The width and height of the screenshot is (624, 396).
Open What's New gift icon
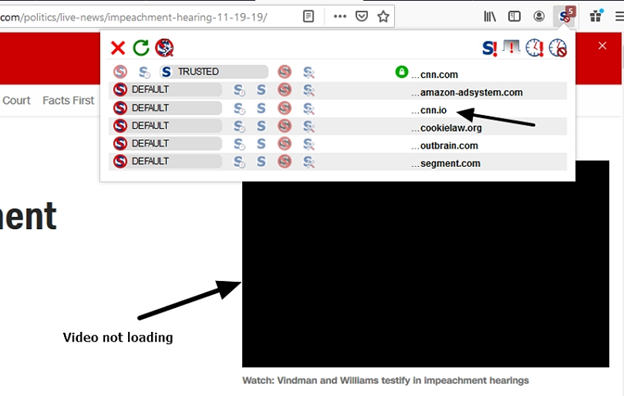coord(596,16)
